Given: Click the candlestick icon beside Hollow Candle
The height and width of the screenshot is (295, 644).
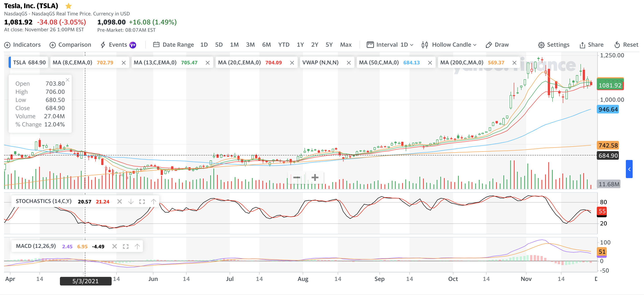Looking at the screenshot, I should [425, 45].
